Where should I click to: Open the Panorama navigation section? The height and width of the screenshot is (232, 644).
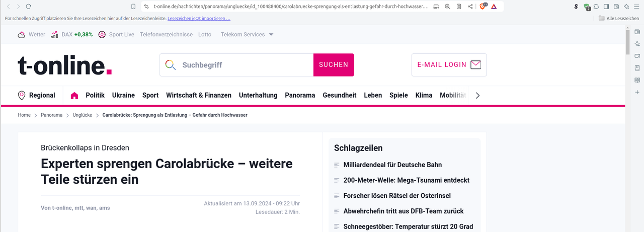300,95
